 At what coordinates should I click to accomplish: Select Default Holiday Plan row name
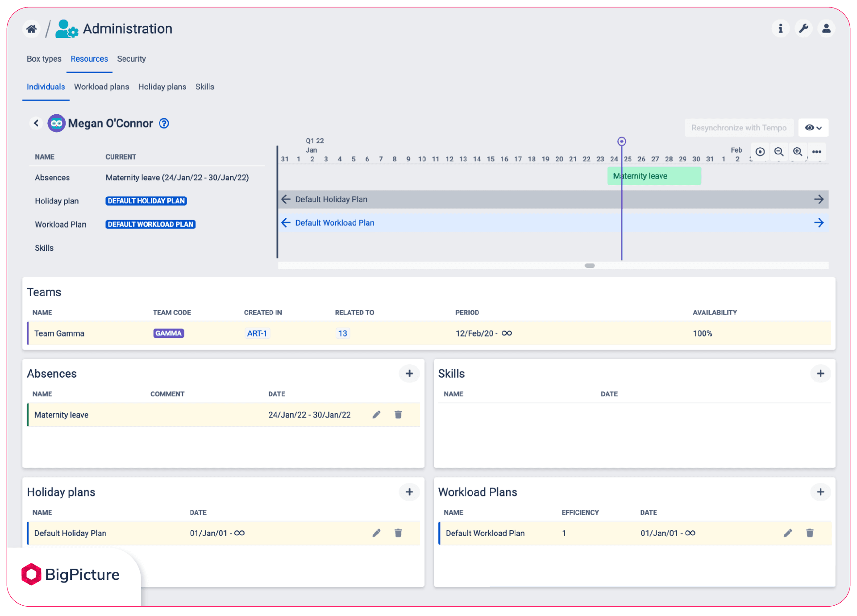pyautogui.click(x=70, y=533)
